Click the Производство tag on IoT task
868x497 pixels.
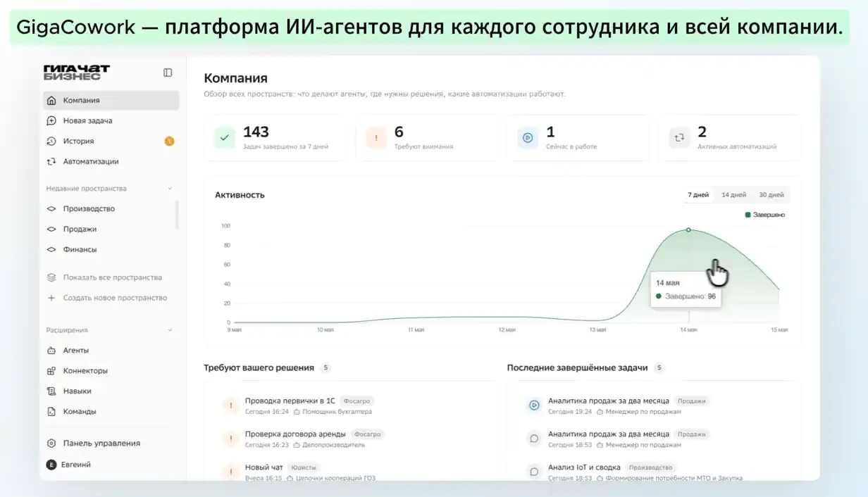coord(650,467)
